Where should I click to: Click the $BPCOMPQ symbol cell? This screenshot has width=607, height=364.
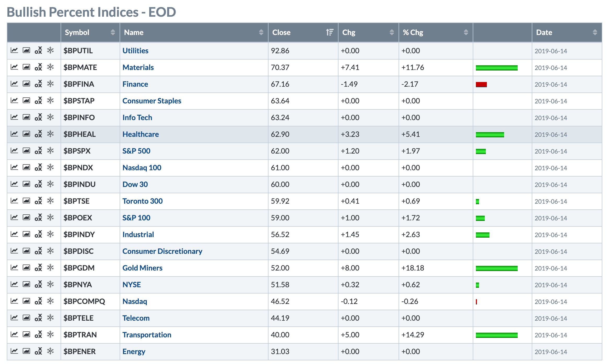coord(84,301)
